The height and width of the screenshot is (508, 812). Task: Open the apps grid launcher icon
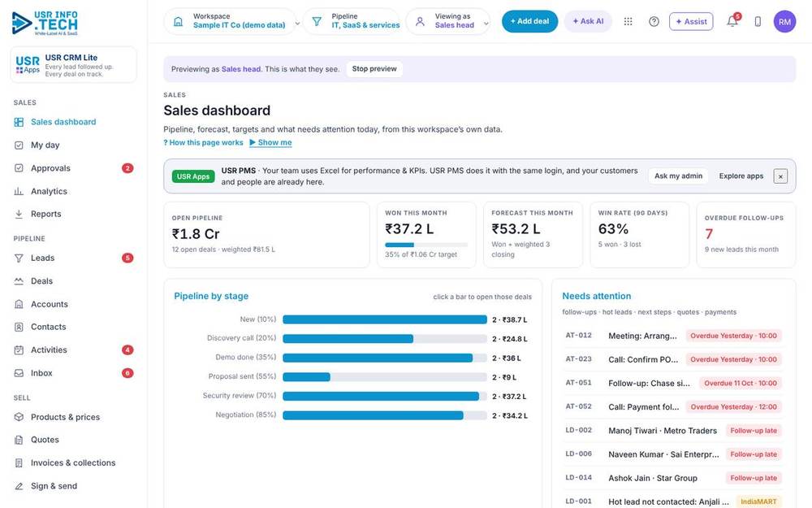coord(628,21)
